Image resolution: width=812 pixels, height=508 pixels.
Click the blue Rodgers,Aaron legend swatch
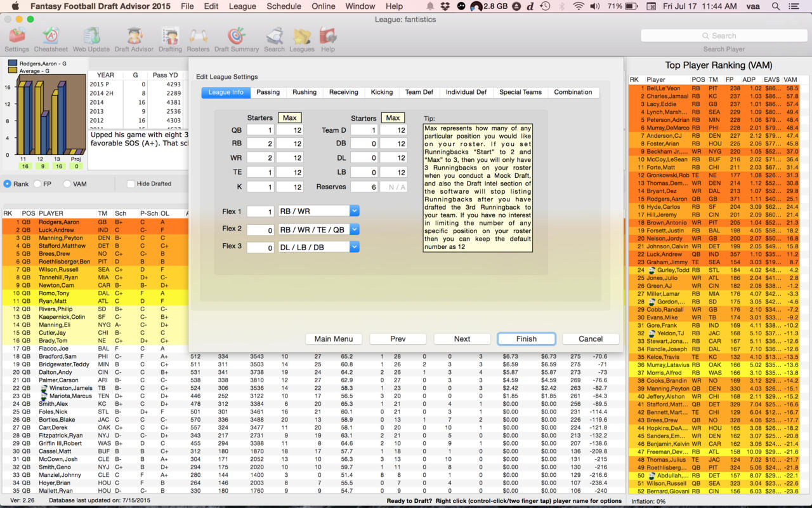point(13,63)
